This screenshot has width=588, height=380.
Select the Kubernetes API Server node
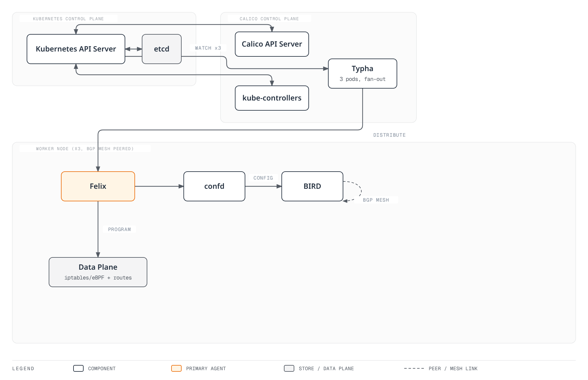[76, 49]
